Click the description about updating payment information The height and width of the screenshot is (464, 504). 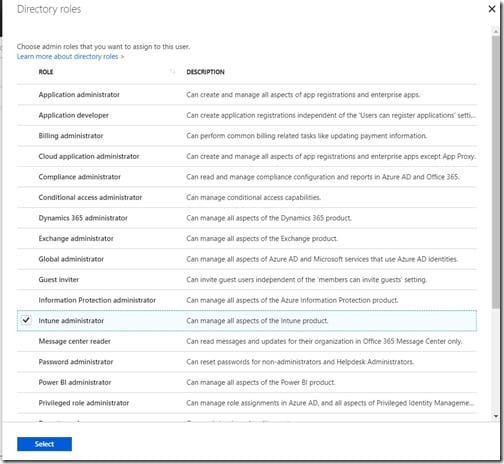[307, 136]
